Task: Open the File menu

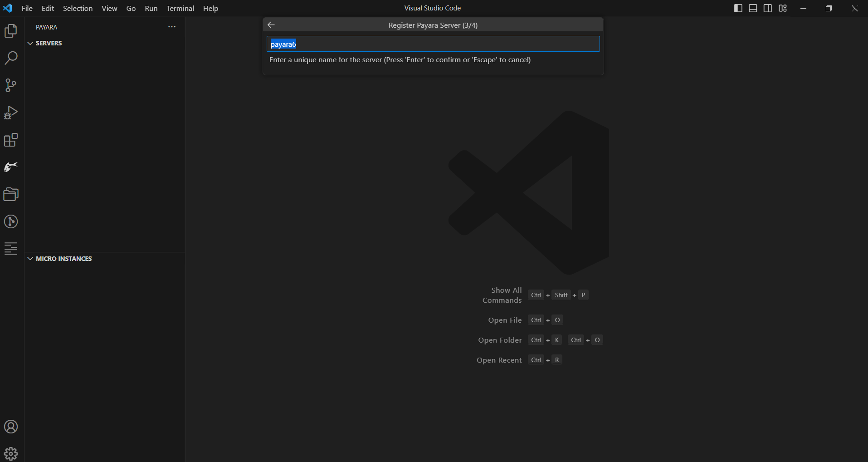Action: coord(27,8)
